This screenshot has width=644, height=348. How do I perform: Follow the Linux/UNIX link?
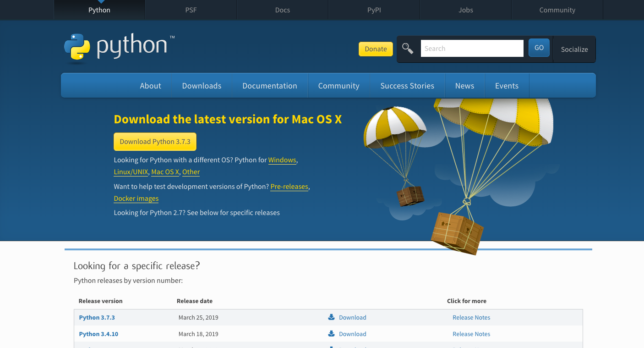tap(131, 172)
